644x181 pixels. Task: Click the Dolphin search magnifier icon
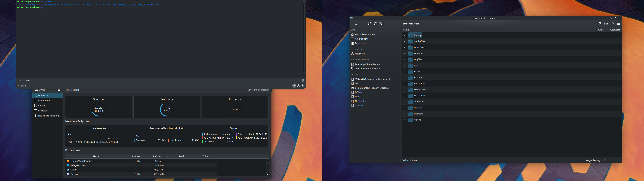point(613,24)
